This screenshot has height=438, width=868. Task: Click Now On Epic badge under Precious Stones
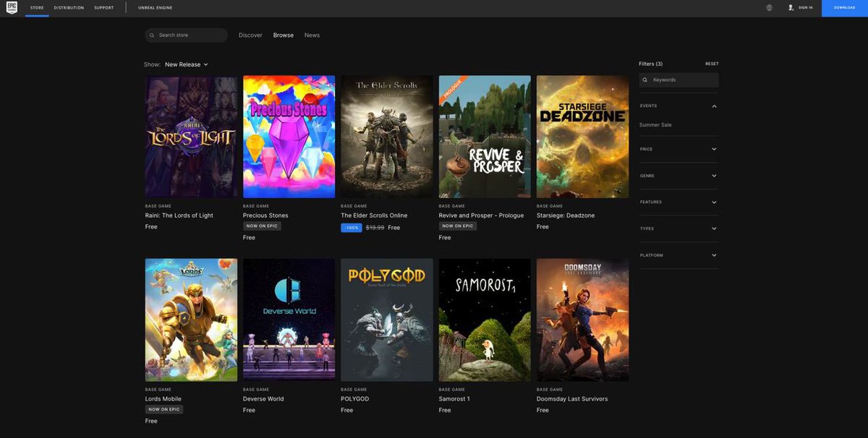pos(262,226)
